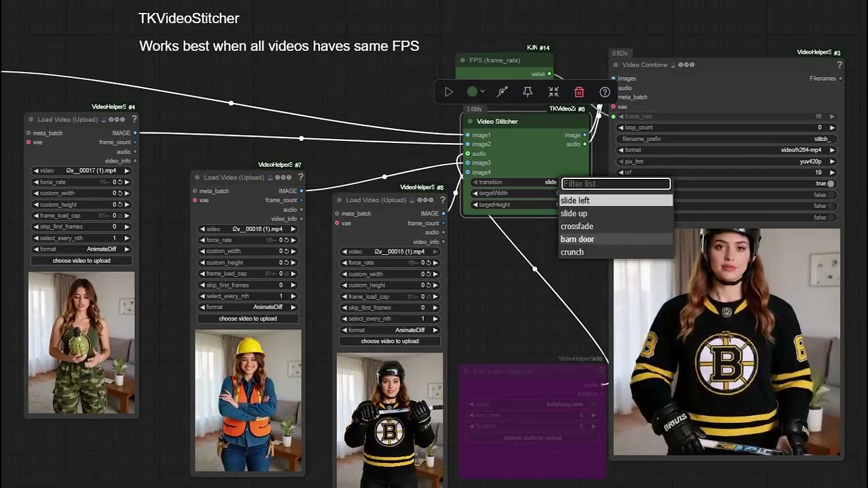The height and width of the screenshot is (488, 868).
Task: Collapse Video Stitcher node via title dot
Action: (469, 121)
